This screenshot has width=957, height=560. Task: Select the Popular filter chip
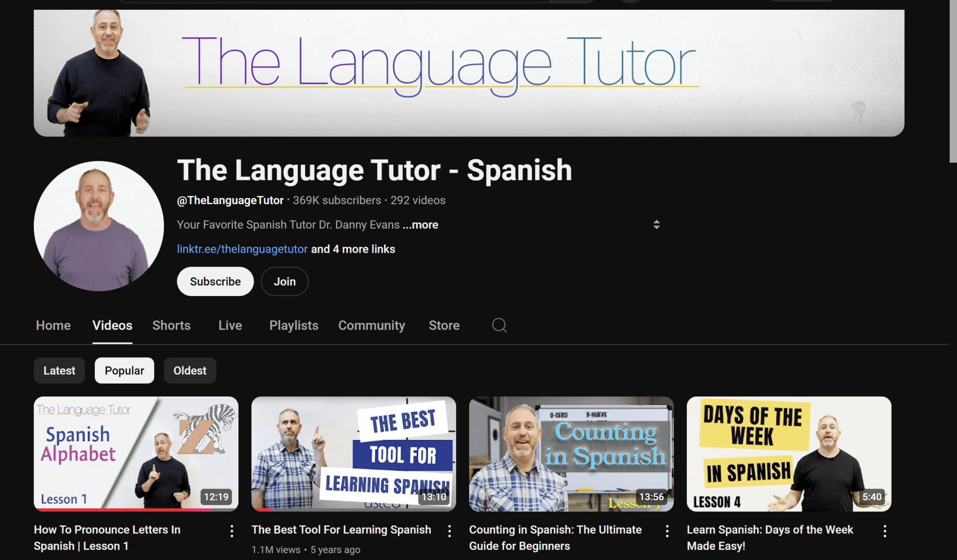[x=124, y=370]
